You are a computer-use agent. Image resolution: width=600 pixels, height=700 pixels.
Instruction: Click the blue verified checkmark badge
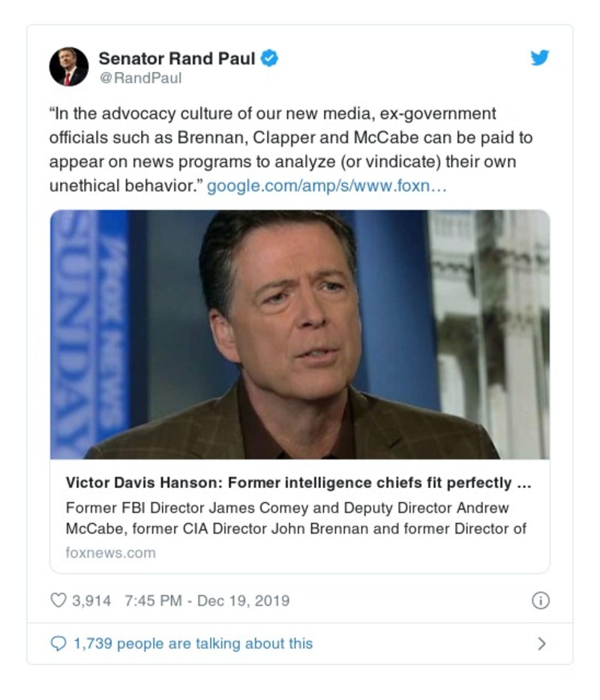269,58
